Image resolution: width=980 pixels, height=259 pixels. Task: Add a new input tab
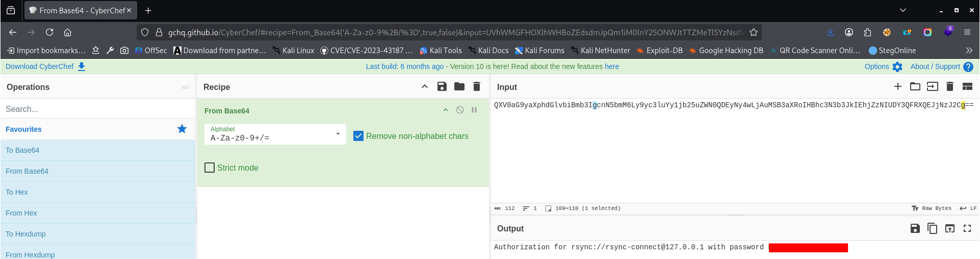pos(897,87)
